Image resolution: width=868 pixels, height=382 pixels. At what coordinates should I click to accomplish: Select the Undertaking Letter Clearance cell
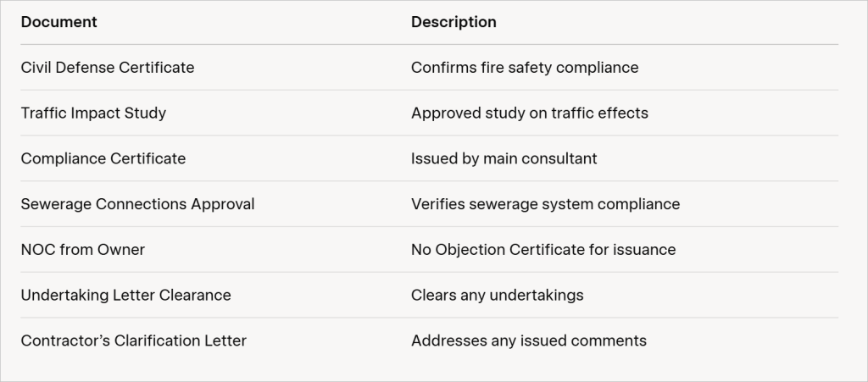[125, 296]
